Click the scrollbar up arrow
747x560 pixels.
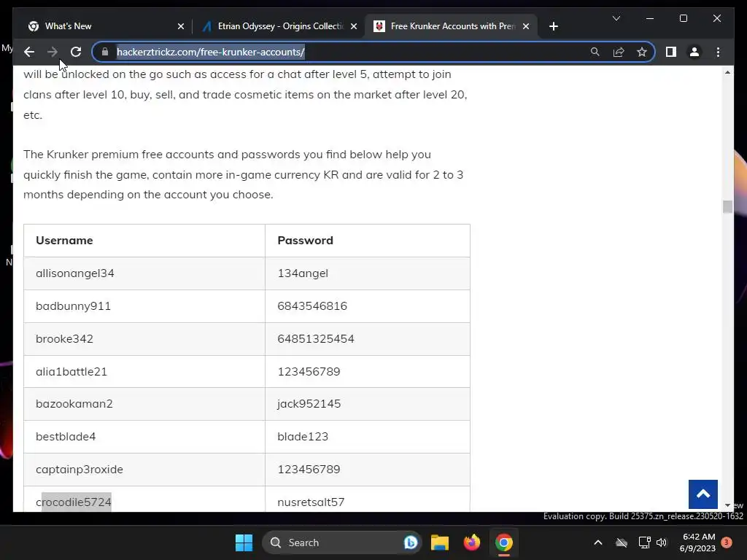[727, 72]
